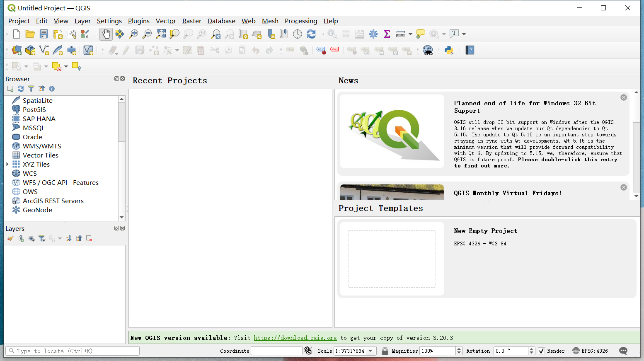Open the Style Manager
Screen dimensions: 644x361
tap(85, 34)
